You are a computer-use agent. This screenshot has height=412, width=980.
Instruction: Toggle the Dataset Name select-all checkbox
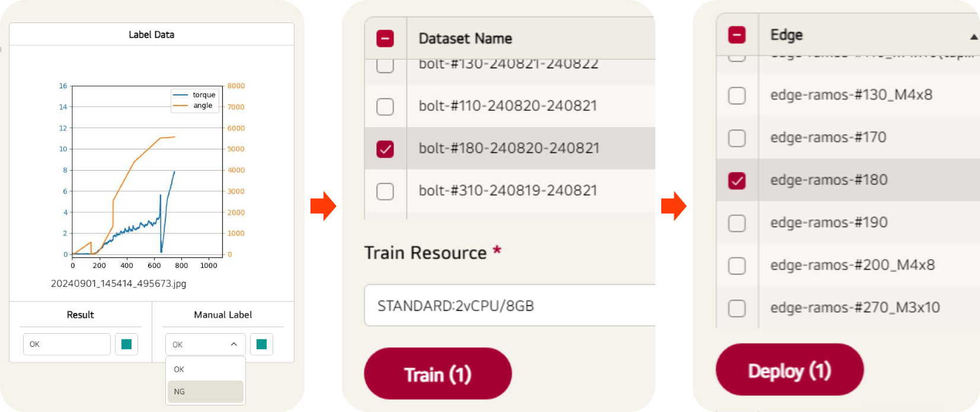[x=385, y=39]
